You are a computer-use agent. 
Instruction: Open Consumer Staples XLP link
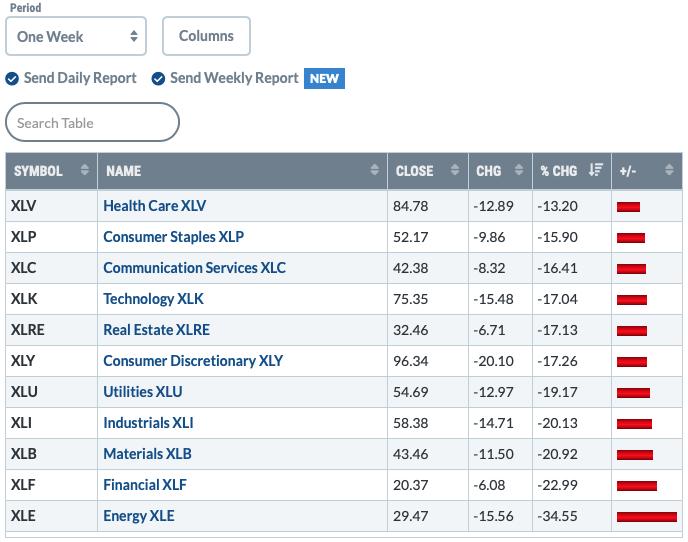click(x=173, y=237)
